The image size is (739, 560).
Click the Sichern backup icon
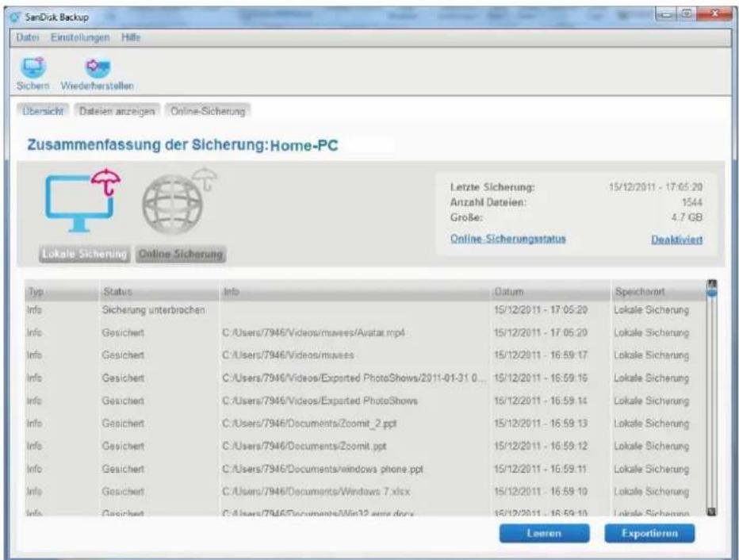[33, 67]
